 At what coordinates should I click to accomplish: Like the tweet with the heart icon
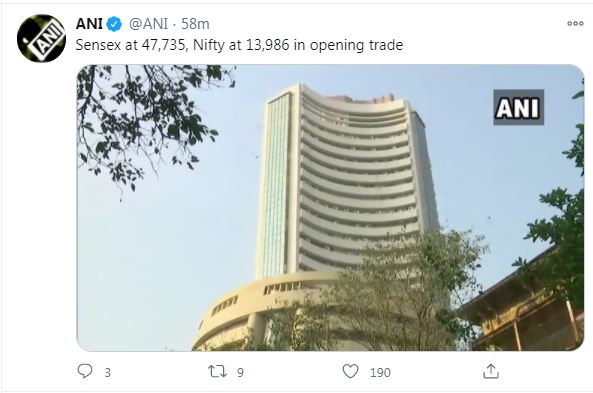(x=350, y=371)
